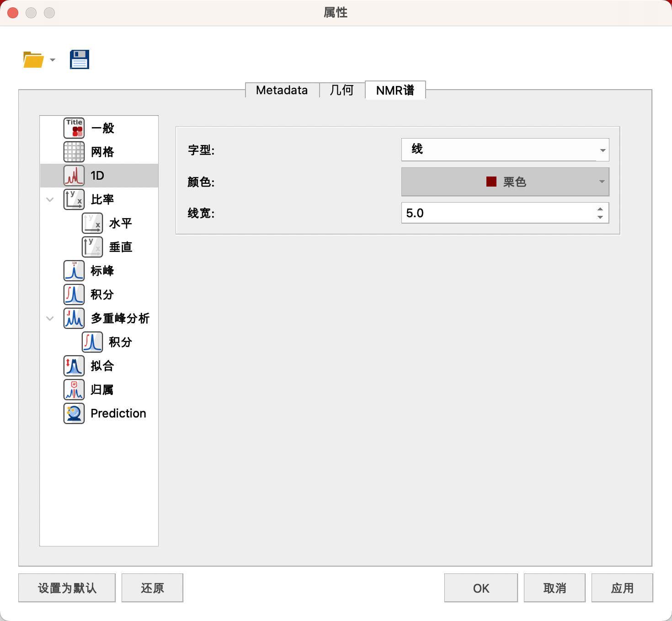Open the 栗色 color picker dropdown
Screen dimensions: 672x621
(505, 182)
